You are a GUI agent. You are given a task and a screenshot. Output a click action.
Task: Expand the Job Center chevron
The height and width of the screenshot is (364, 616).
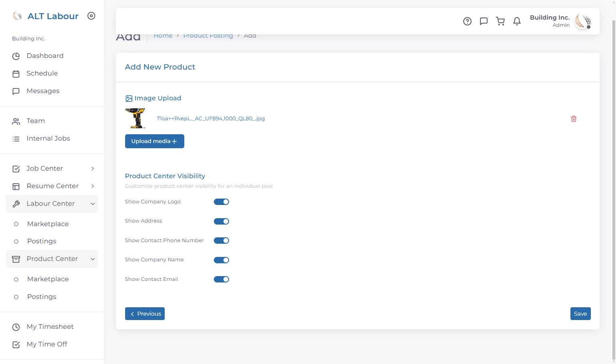(x=93, y=169)
